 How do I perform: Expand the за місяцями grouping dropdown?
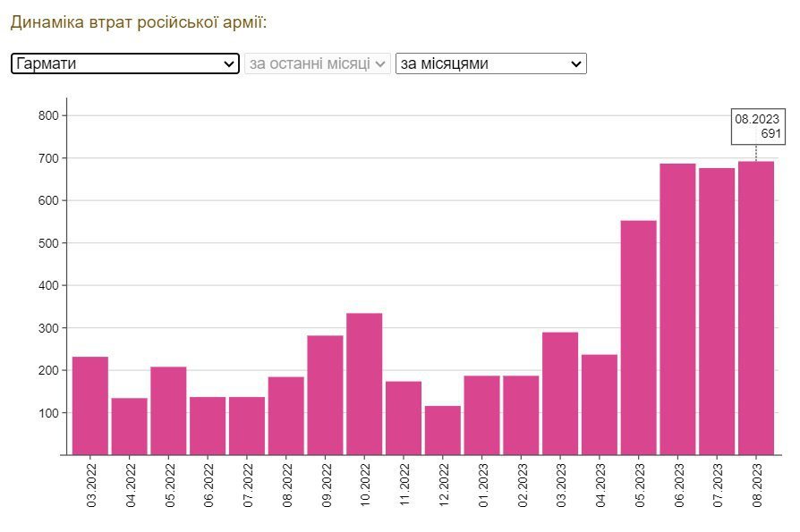(x=490, y=63)
